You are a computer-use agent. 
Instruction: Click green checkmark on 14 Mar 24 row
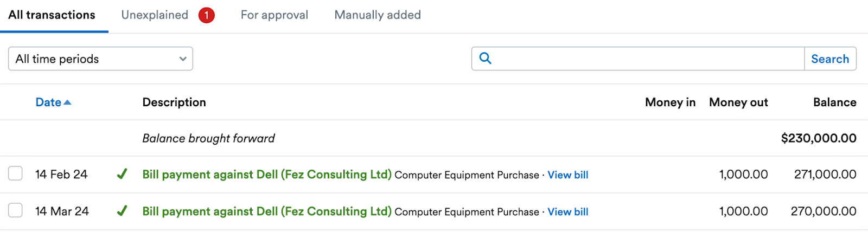click(x=122, y=211)
